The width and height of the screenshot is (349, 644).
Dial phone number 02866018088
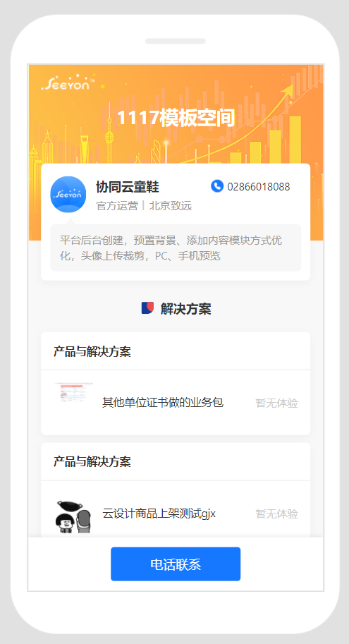click(259, 186)
